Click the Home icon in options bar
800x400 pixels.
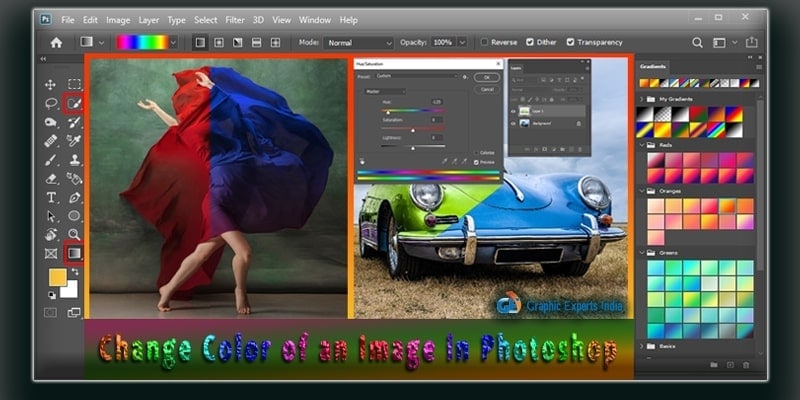(56, 42)
